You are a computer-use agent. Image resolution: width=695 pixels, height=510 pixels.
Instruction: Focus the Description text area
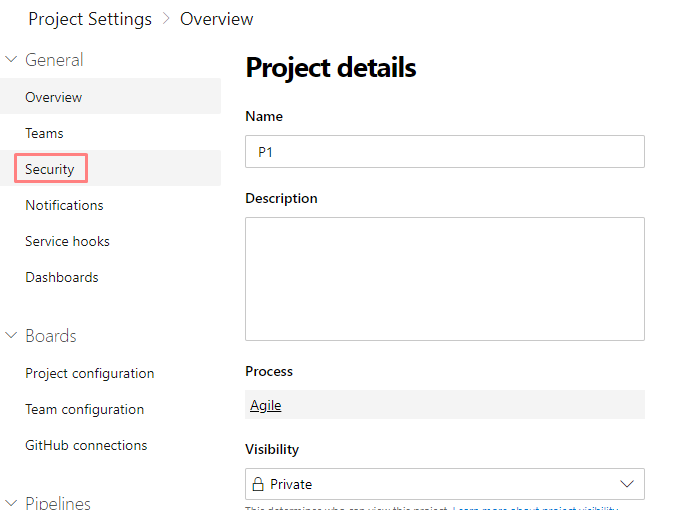point(444,278)
